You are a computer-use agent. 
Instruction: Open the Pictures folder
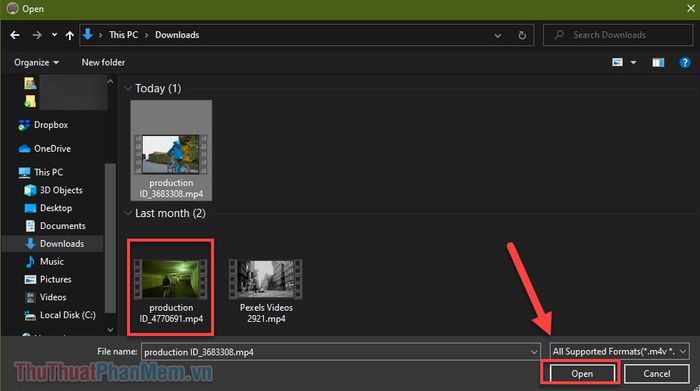(x=55, y=279)
